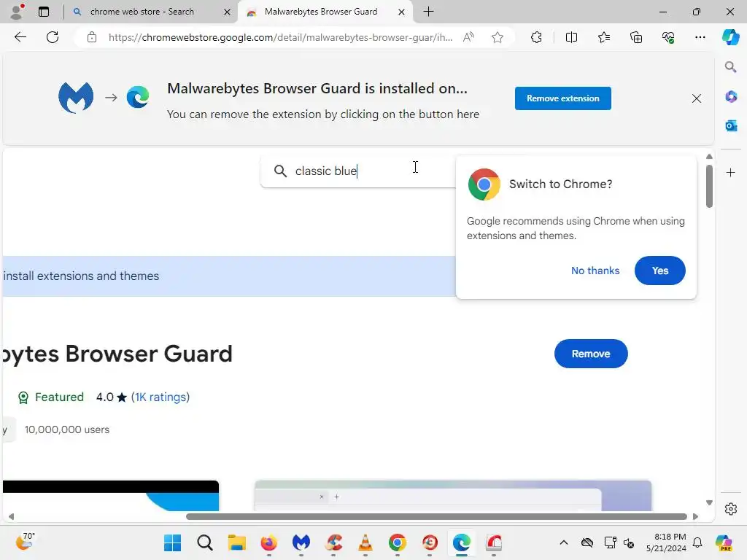Customize sidebar with plus icon
This screenshot has width=747, height=560.
click(731, 172)
